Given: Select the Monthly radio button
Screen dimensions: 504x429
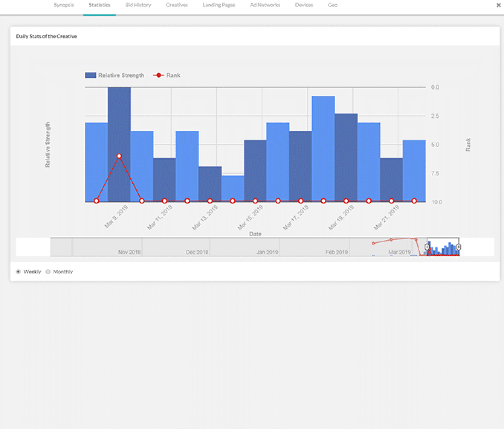Looking at the screenshot, I should 48,272.
